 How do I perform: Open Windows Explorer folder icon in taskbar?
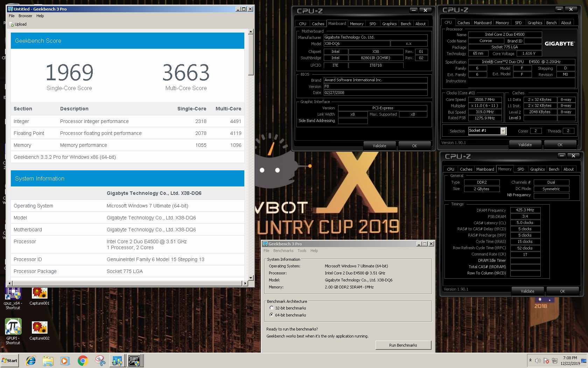48,361
